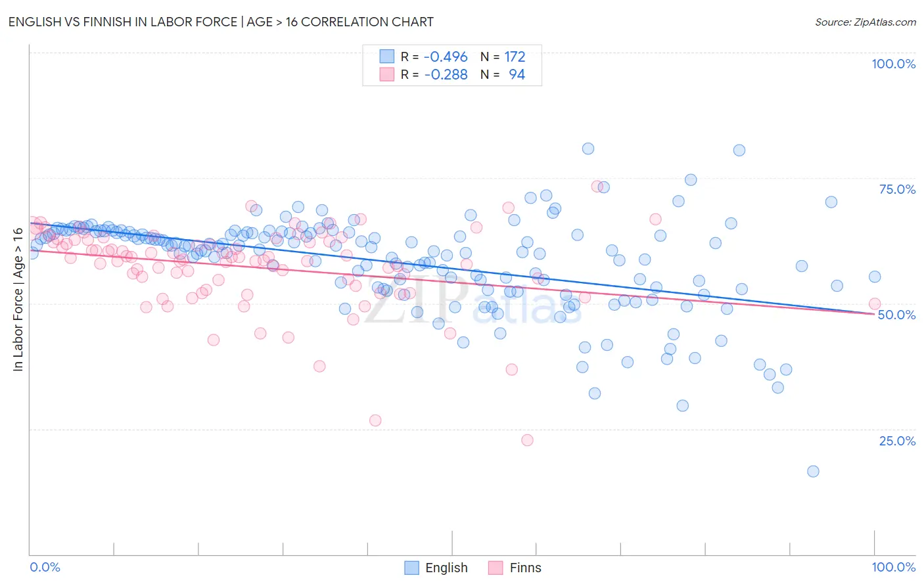Click the 25.0% y-axis label
This screenshot has height=586, width=924.
point(897,441)
